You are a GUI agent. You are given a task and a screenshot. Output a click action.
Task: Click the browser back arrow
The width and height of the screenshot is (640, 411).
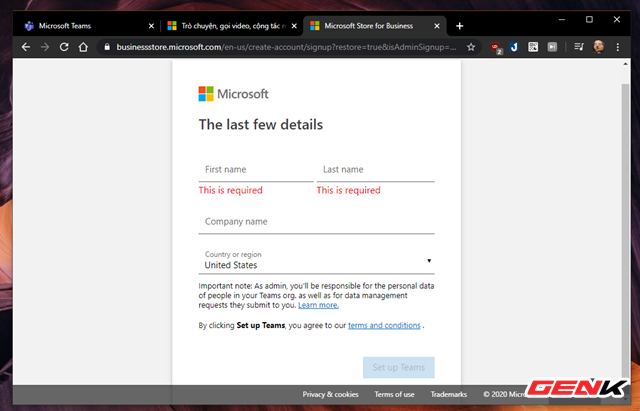click(x=26, y=46)
